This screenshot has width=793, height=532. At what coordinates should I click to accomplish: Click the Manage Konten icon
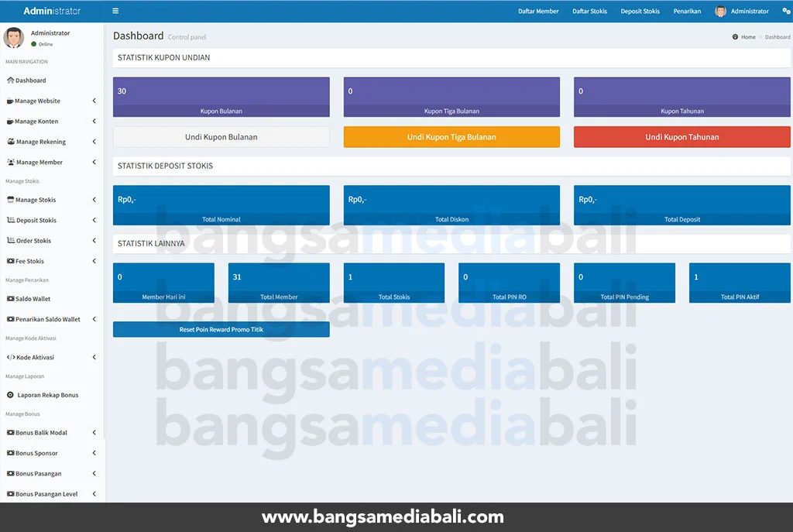tap(10, 122)
